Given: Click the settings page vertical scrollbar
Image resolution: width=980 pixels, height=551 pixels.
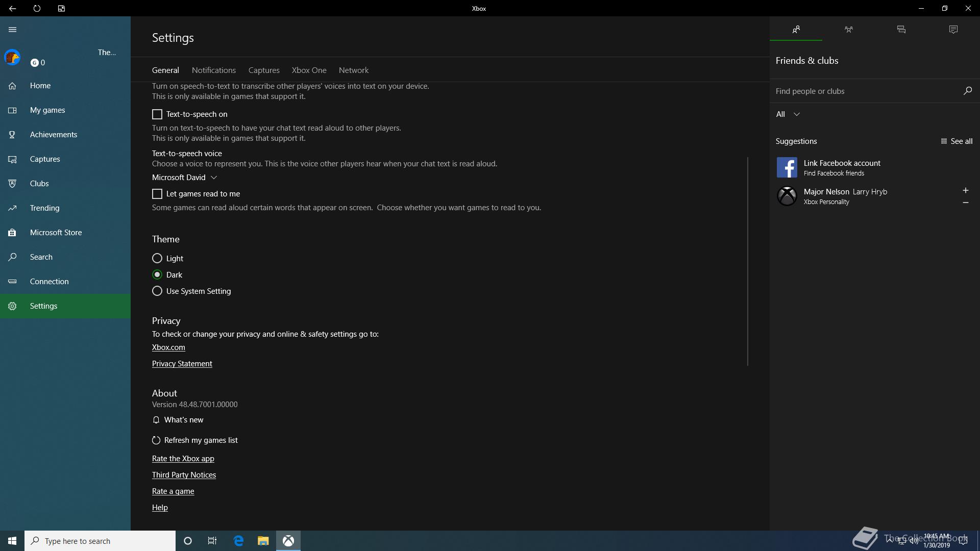Looking at the screenshot, I should [748, 261].
